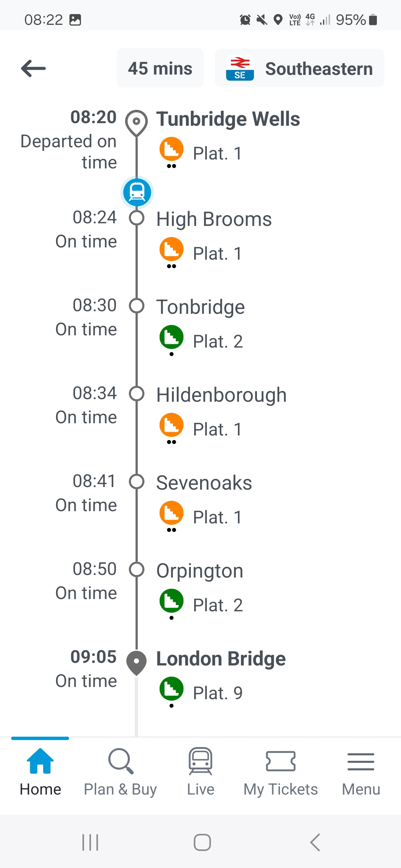Tap Tonbridge green busyness icon
The image size is (401, 868).
point(171,337)
